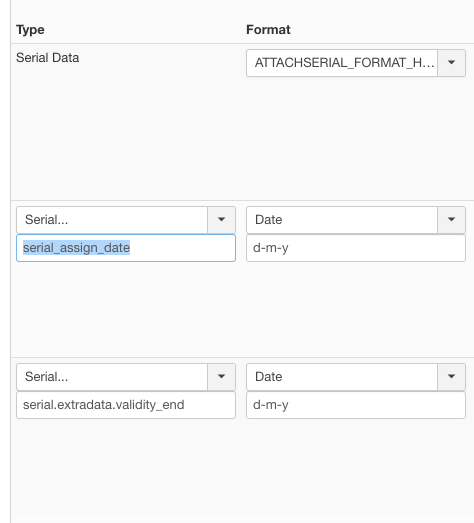
Task: Click the Format column header
Action: pos(268,30)
